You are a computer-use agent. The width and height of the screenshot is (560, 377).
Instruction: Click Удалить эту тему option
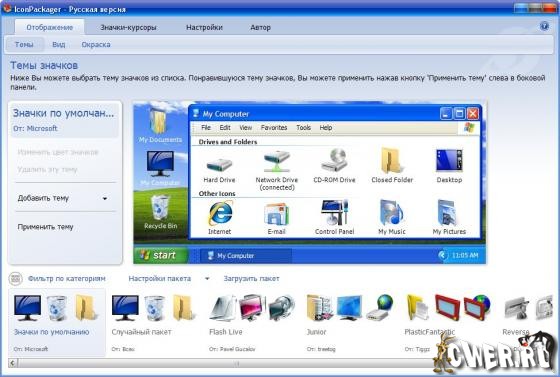point(47,169)
